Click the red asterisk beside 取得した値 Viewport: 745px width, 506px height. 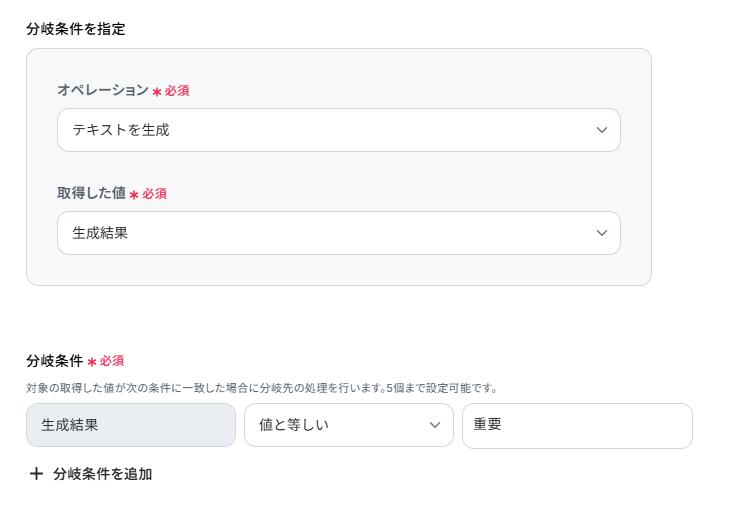point(134,194)
